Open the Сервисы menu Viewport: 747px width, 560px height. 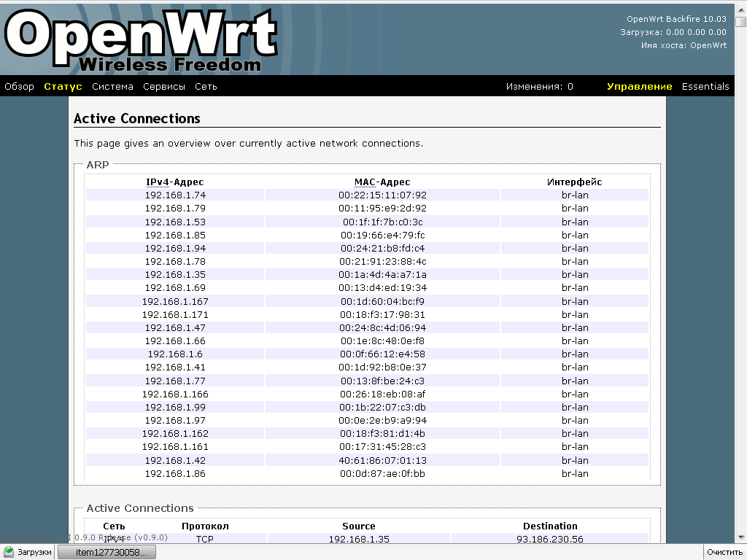click(163, 87)
